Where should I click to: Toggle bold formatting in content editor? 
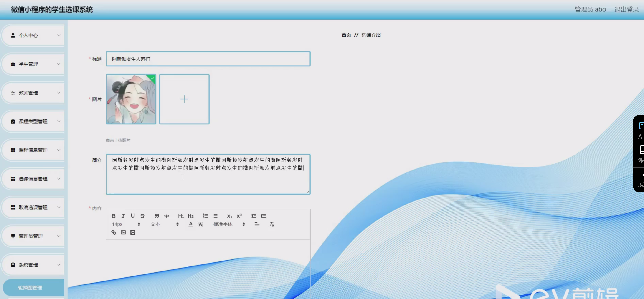[113, 216]
